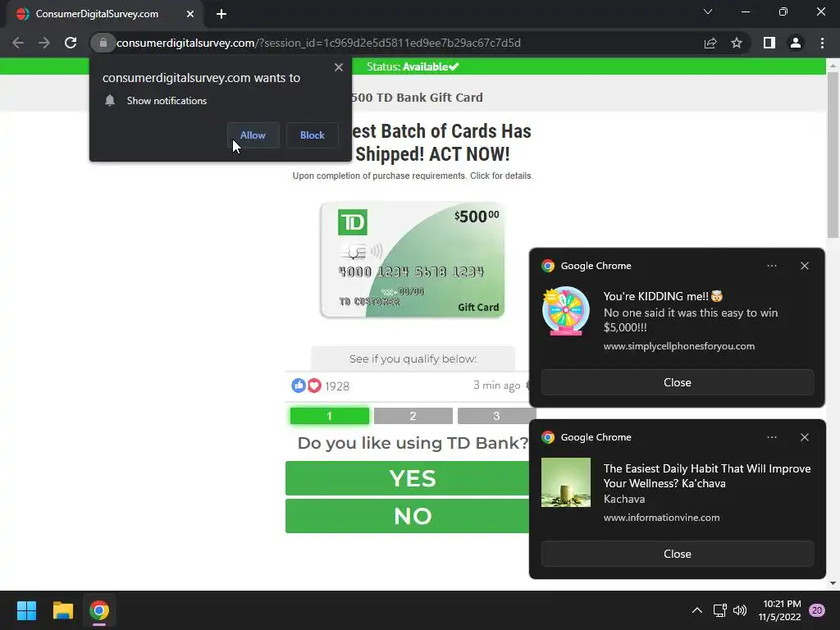Close the ConsumerDigitalSurvey.com tab
The image size is (840, 630).
[x=190, y=14]
